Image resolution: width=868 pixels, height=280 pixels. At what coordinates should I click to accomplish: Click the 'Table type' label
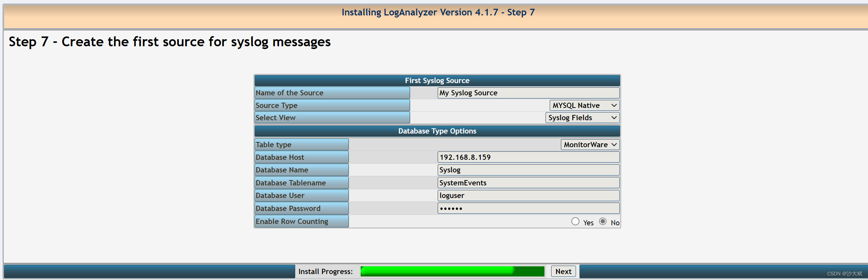point(301,145)
